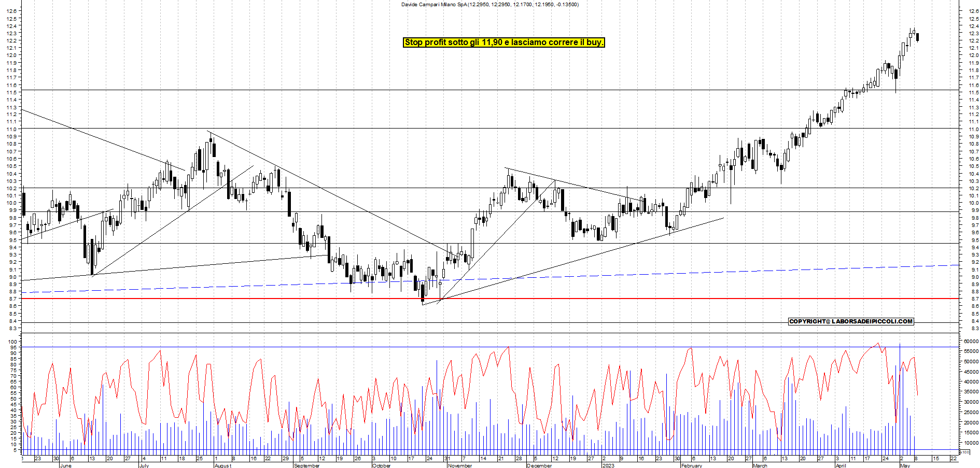
Task: Click the COPYRIGHT@LABORSADEIPICCOLI.COM label
Action: tap(851, 321)
